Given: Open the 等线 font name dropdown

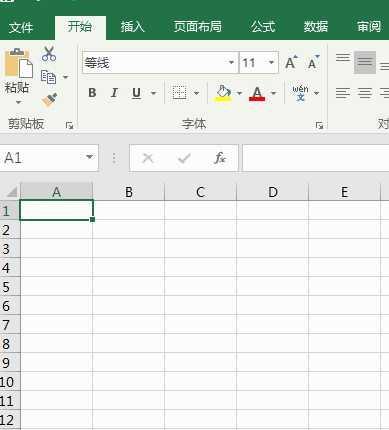Looking at the screenshot, I should pos(231,62).
